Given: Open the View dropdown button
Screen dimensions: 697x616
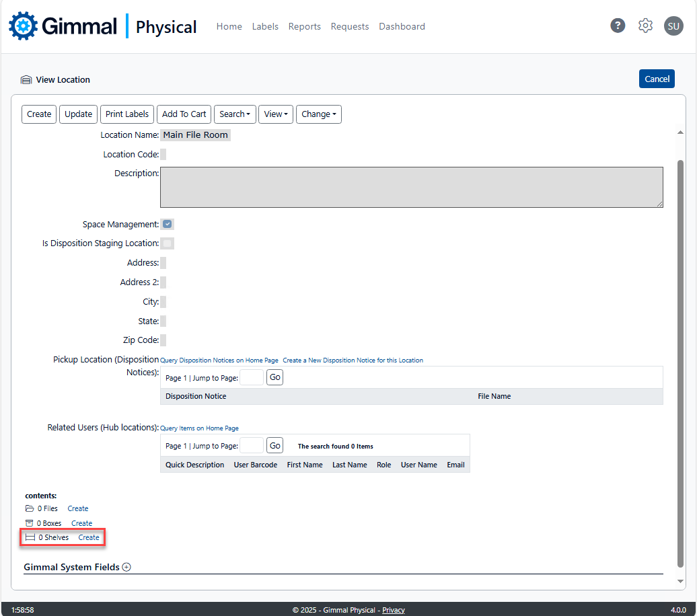Looking at the screenshot, I should point(276,114).
